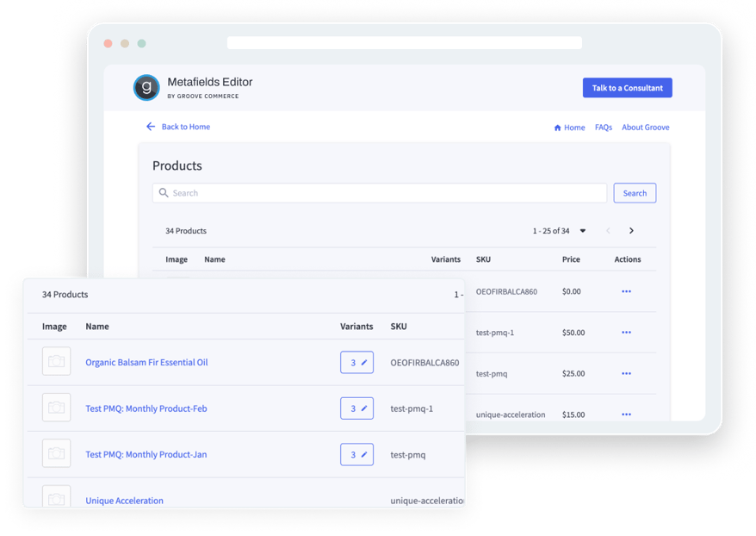Click the pencil icon on test-pmq variants button
The image size is (756, 536).
(x=363, y=454)
